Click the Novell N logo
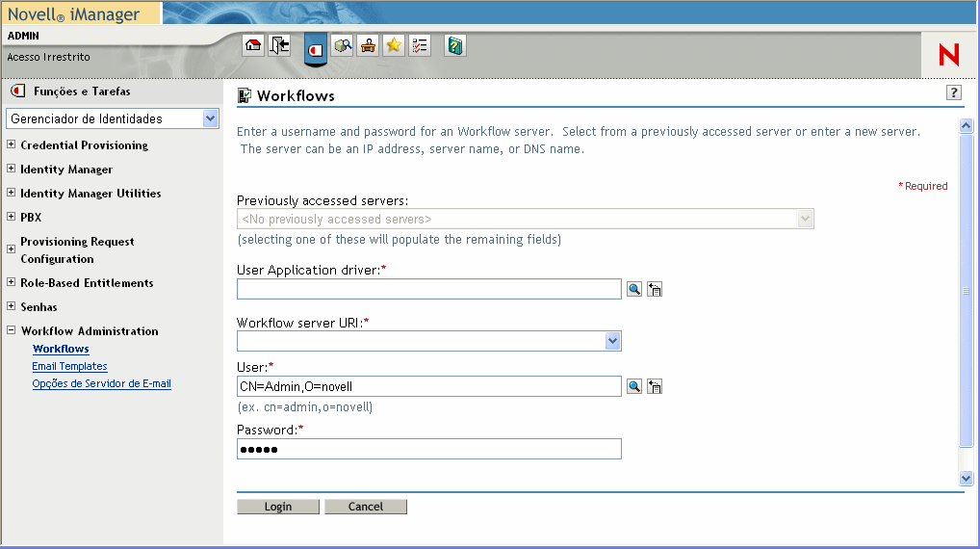This screenshot has height=549, width=980. [x=949, y=55]
